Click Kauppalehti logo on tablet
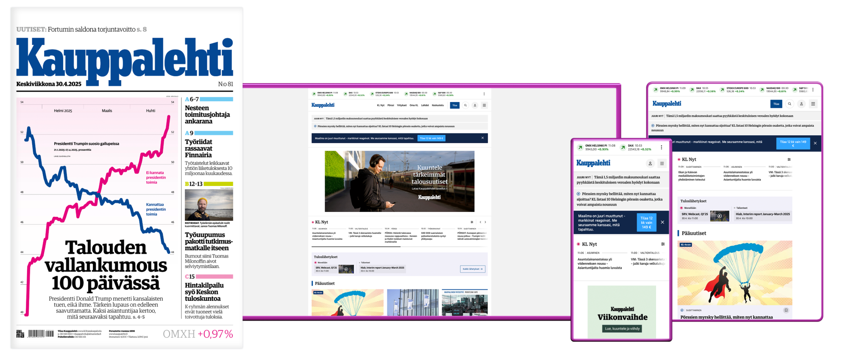The image size is (868, 355). (667, 103)
